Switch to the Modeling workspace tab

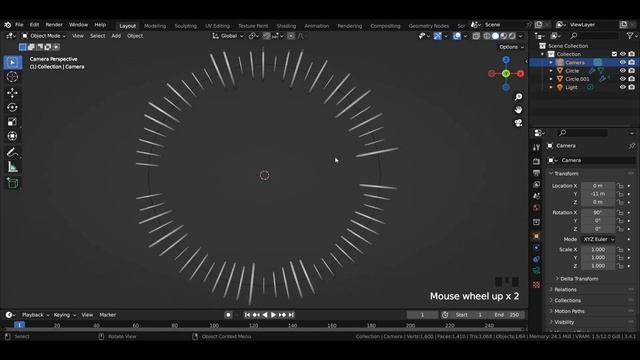pyautogui.click(x=155, y=26)
